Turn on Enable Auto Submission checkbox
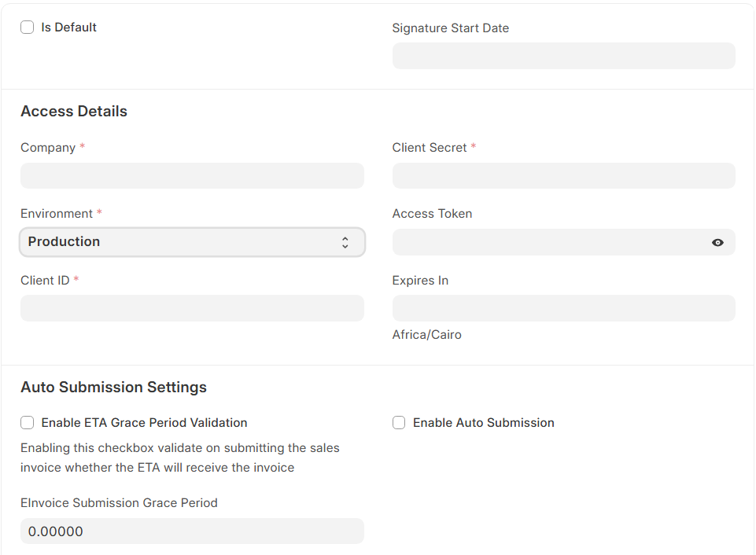The width and height of the screenshot is (756, 555). tap(399, 423)
